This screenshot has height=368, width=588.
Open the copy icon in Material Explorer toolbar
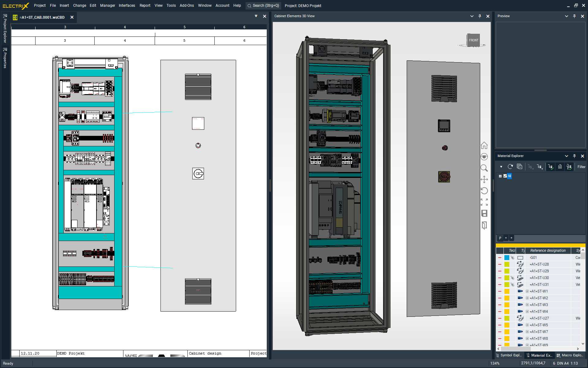coord(519,167)
